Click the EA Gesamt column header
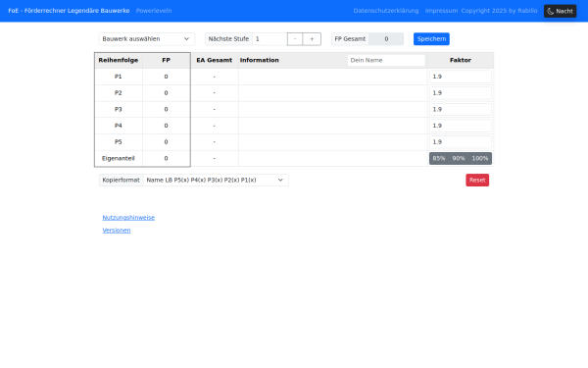 click(x=214, y=60)
